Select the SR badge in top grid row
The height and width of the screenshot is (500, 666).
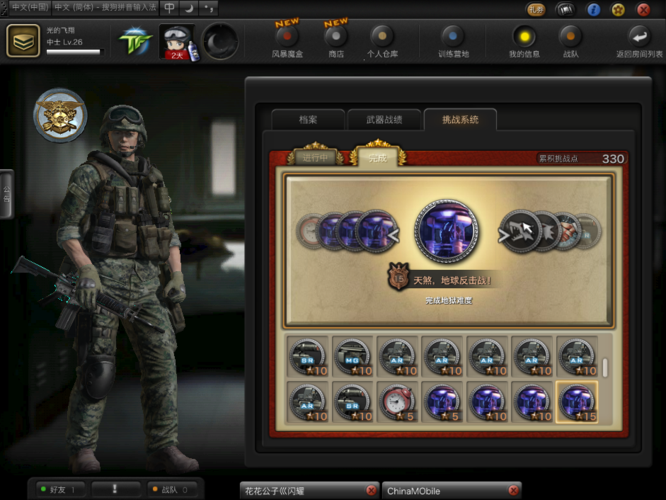[308, 357]
